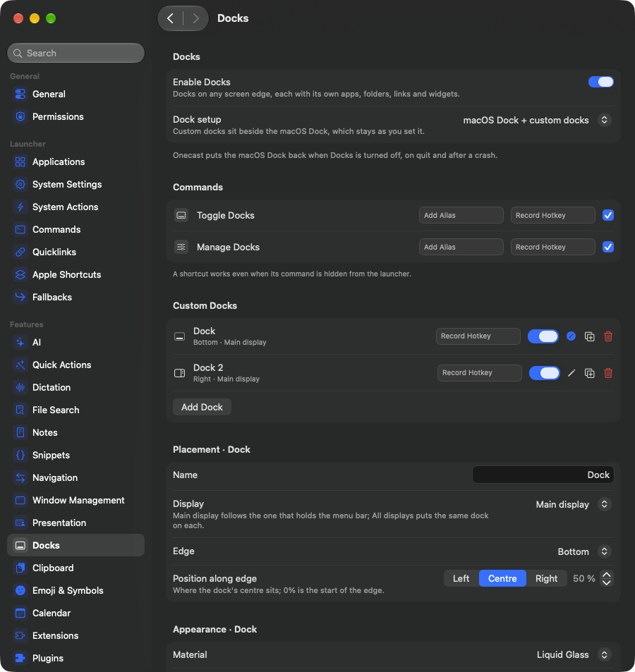Open Commands in the sidebar
The height and width of the screenshot is (672, 635).
tap(76, 229)
